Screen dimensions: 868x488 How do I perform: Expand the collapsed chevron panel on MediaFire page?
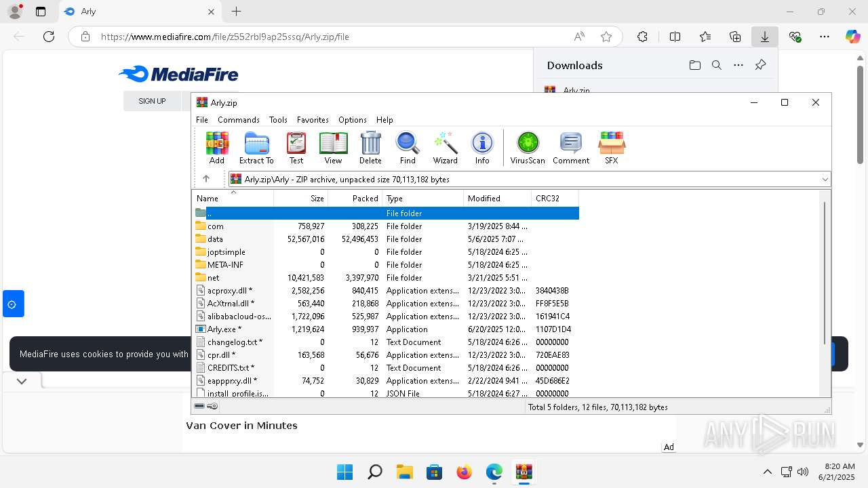click(22, 381)
